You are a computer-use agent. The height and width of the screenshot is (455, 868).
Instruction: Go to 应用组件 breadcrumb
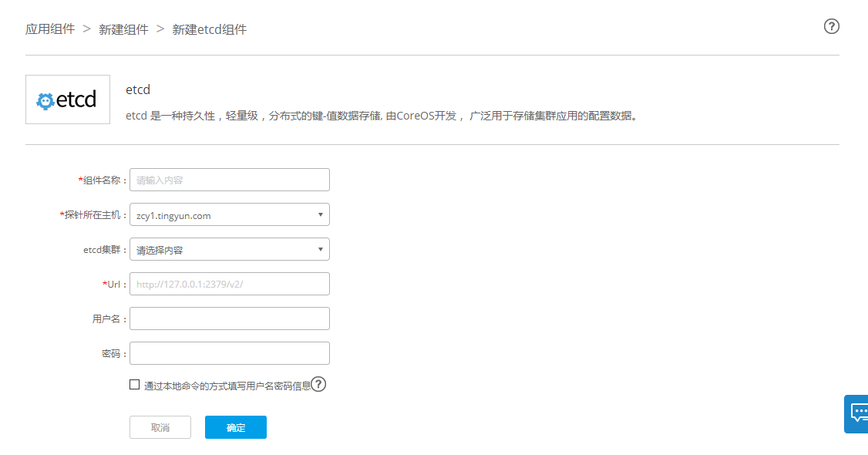(50, 29)
